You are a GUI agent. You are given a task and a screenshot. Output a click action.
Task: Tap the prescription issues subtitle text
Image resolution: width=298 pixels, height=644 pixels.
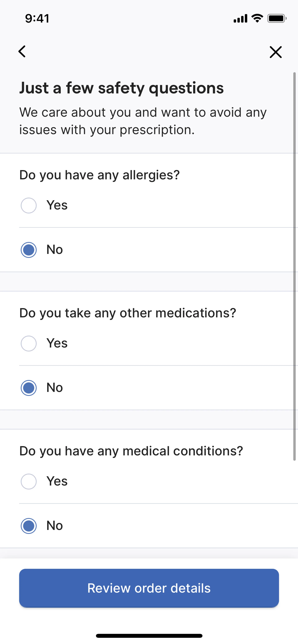click(143, 121)
